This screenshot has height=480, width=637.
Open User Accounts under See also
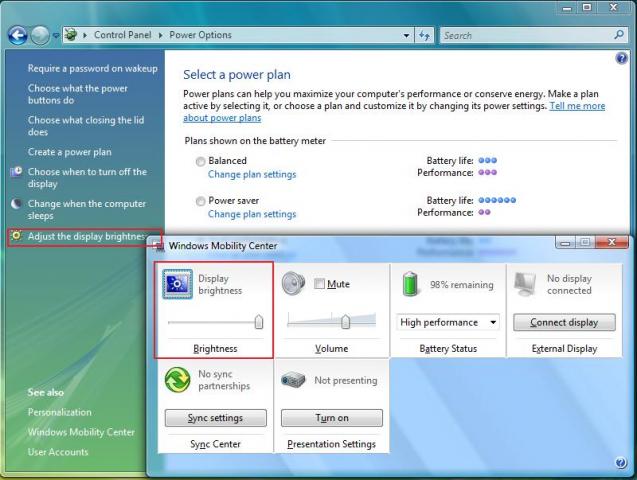[x=58, y=452]
